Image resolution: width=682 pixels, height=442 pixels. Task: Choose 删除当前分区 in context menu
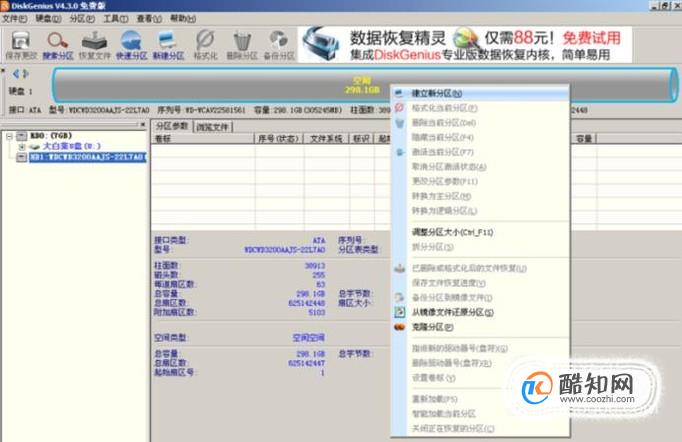click(x=480, y=123)
